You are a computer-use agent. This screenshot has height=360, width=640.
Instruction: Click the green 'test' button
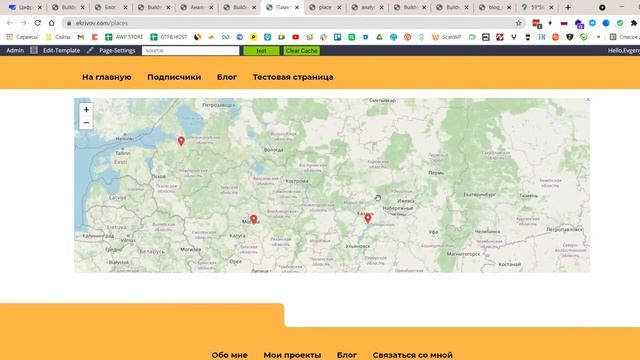(261, 51)
